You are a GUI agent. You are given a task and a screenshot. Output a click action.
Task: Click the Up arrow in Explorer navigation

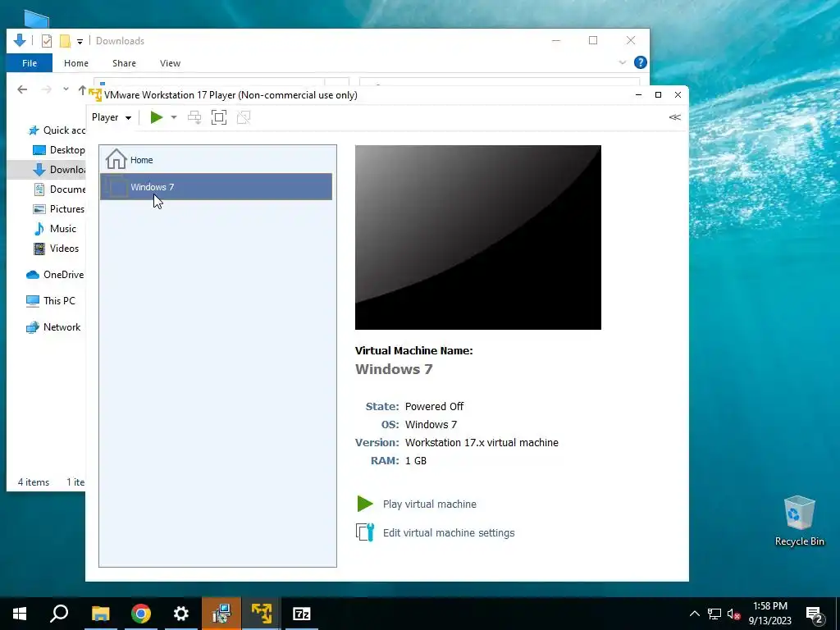pos(82,89)
